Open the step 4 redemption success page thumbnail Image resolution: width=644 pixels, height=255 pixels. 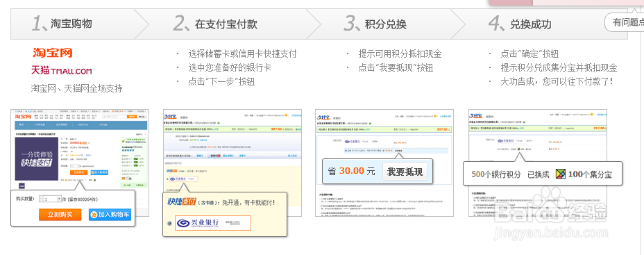pos(538,163)
